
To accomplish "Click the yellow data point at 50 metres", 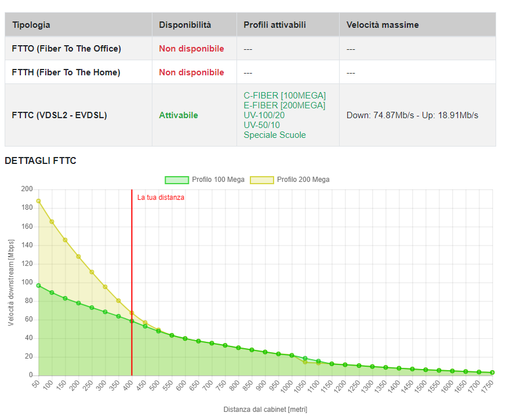I will click(38, 201).
